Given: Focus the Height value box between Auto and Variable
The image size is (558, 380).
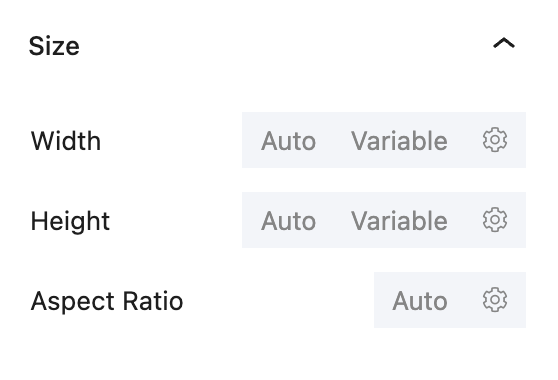Looking at the screenshot, I should [x=333, y=220].
